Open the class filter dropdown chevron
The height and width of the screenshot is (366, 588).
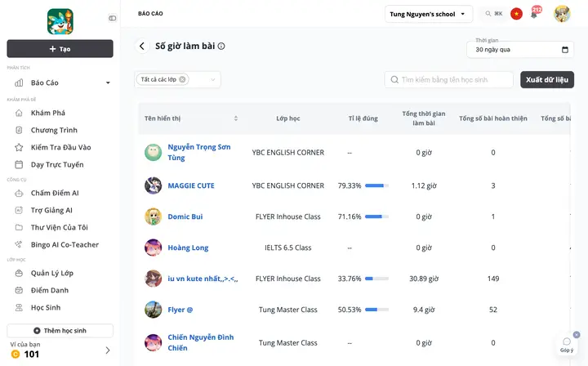(x=212, y=79)
